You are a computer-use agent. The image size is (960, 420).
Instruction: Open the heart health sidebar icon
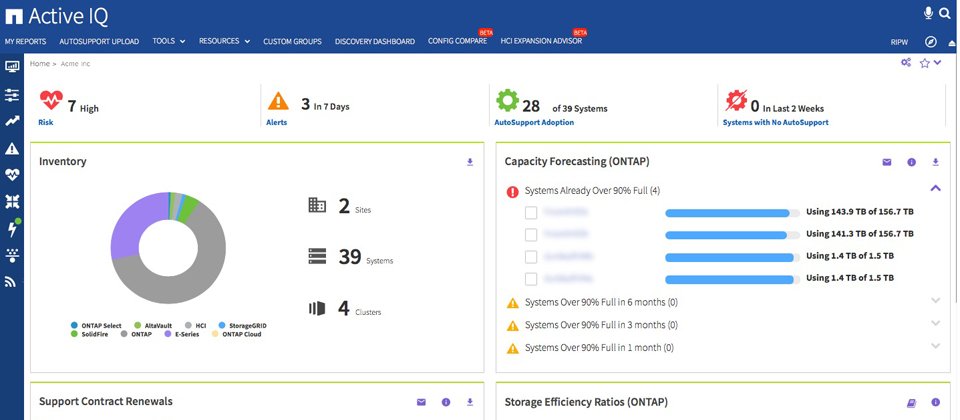tap(12, 175)
